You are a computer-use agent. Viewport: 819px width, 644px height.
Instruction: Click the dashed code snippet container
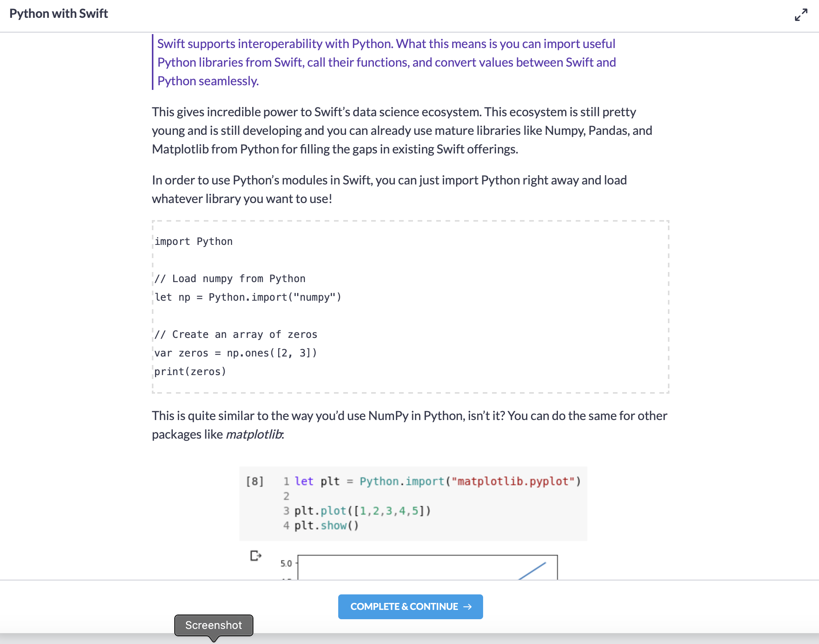point(411,306)
